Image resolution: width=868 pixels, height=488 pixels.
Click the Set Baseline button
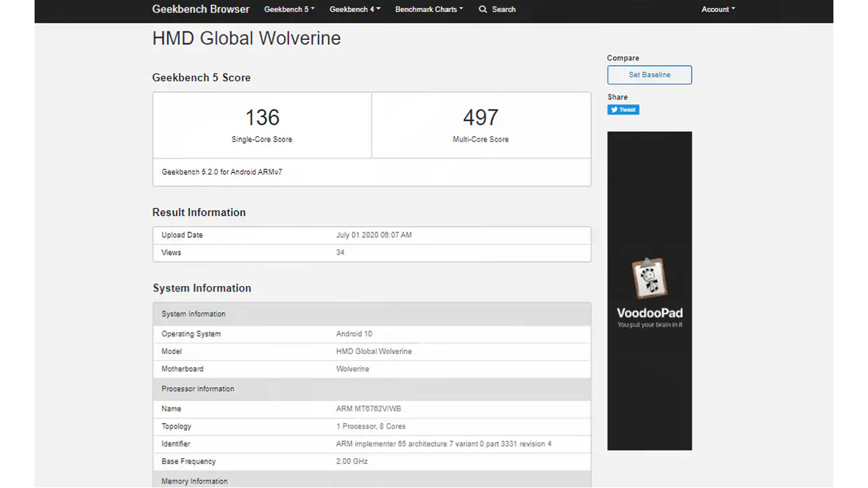pyautogui.click(x=650, y=75)
